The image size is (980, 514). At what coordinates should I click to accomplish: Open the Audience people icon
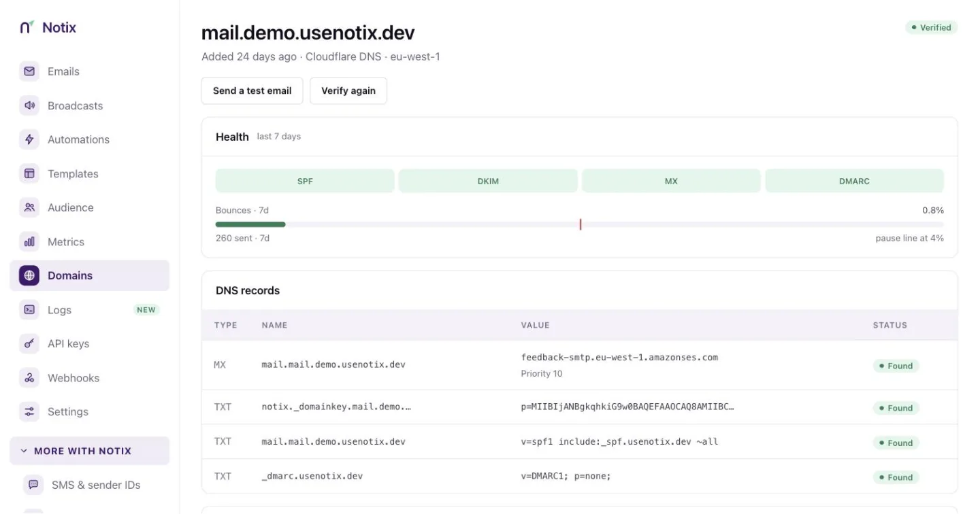pos(29,207)
